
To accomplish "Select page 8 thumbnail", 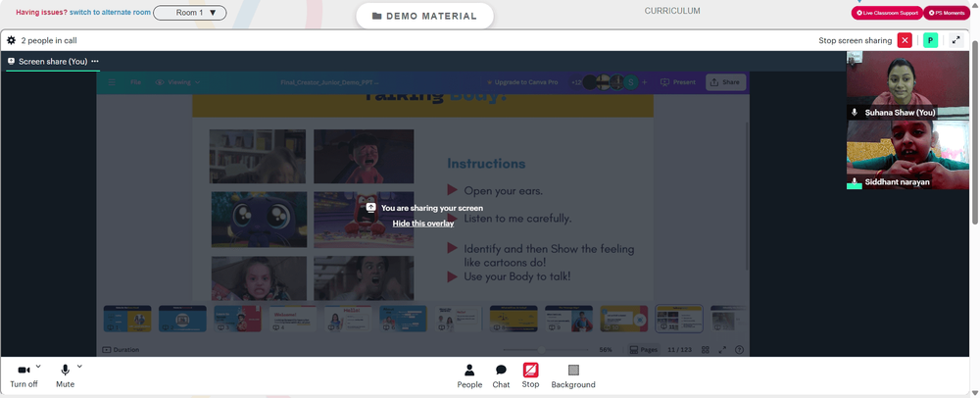I will [514, 319].
